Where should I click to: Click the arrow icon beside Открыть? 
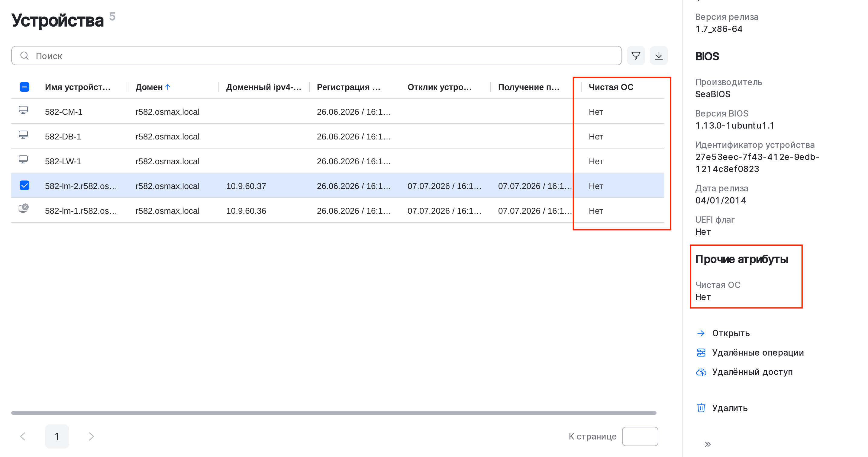pyautogui.click(x=701, y=333)
